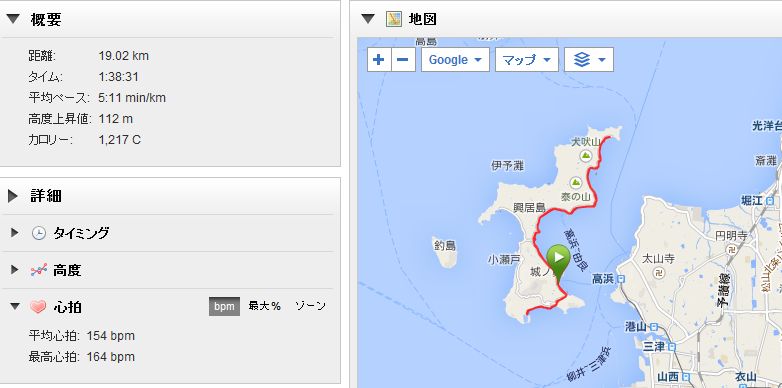The image size is (782, 388).
Task: Click the 犬吠山 mountain icon on map
Action: click(x=586, y=156)
